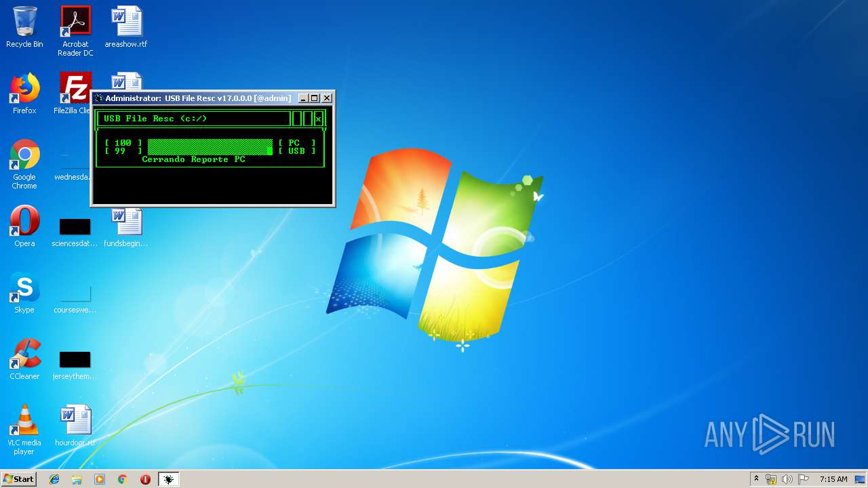Open the Action Center flag icon
The image size is (868, 488).
tap(804, 479)
